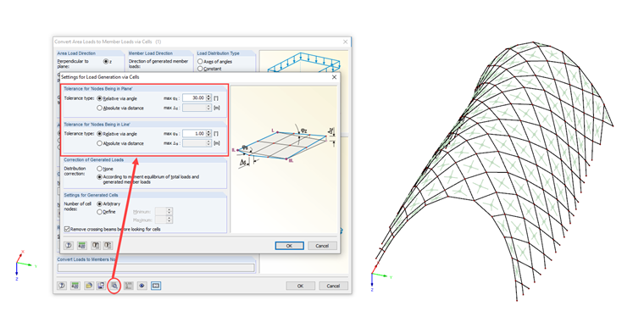
Task: Click OK in the Convert Area Loads dialog
Action: [x=300, y=286]
